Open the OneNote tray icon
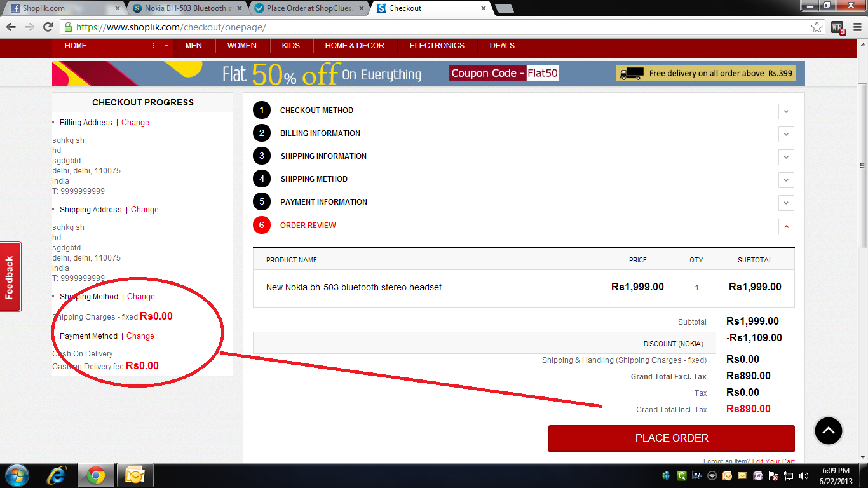 (x=758, y=476)
